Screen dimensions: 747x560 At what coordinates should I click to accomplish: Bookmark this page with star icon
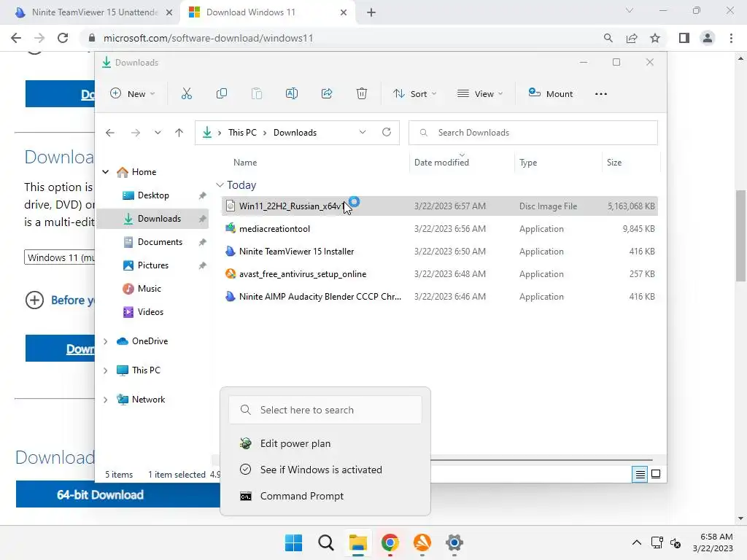click(655, 38)
